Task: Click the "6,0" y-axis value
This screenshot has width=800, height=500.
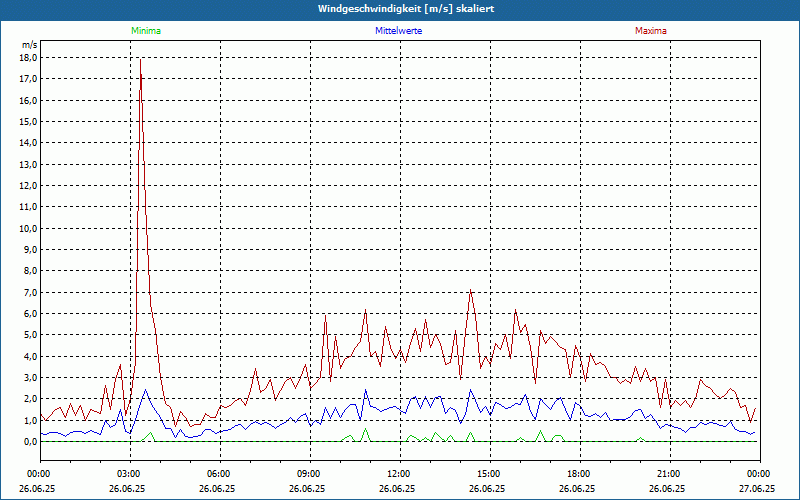Action: pos(31,314)
